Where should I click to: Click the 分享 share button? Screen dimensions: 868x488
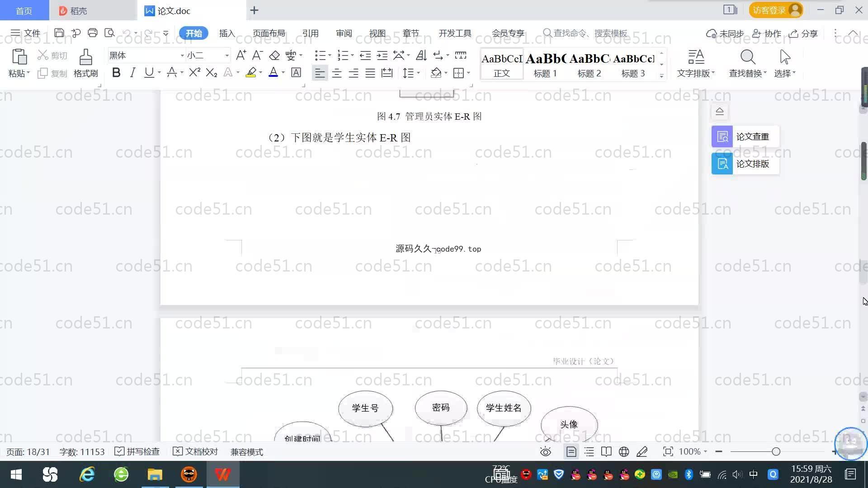coord(803,33)
